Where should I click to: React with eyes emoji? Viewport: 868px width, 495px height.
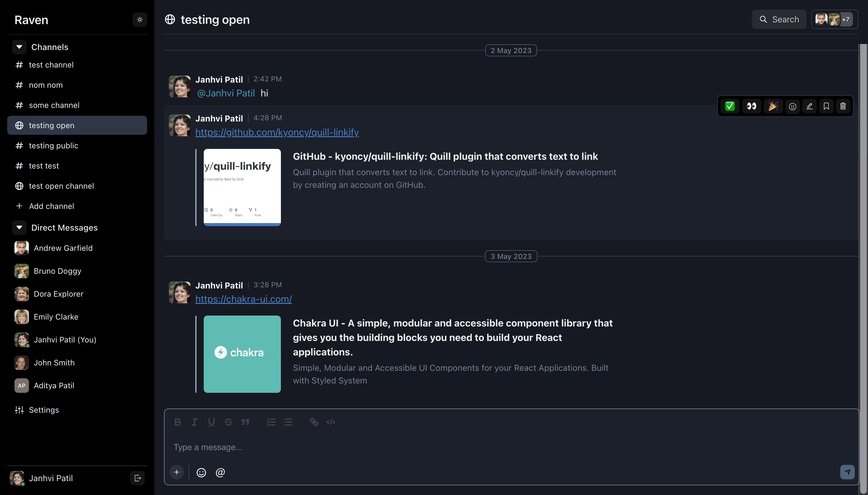751,106
